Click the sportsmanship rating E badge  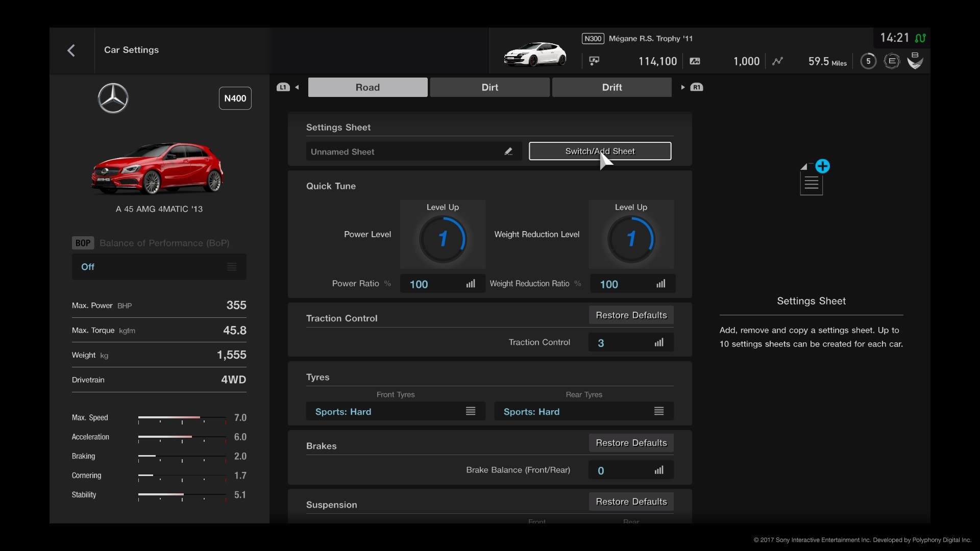pos(892,61)
